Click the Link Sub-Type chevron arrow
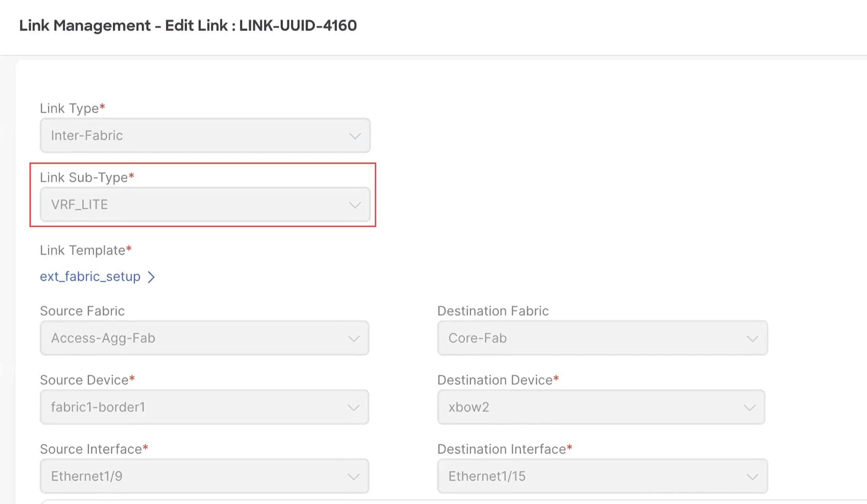This screenshot has width=867, height=504. coord(354,205)
